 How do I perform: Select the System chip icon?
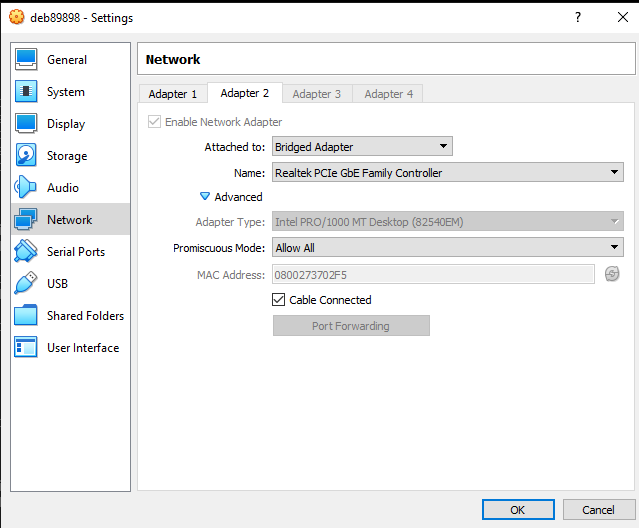pos(26,91)
